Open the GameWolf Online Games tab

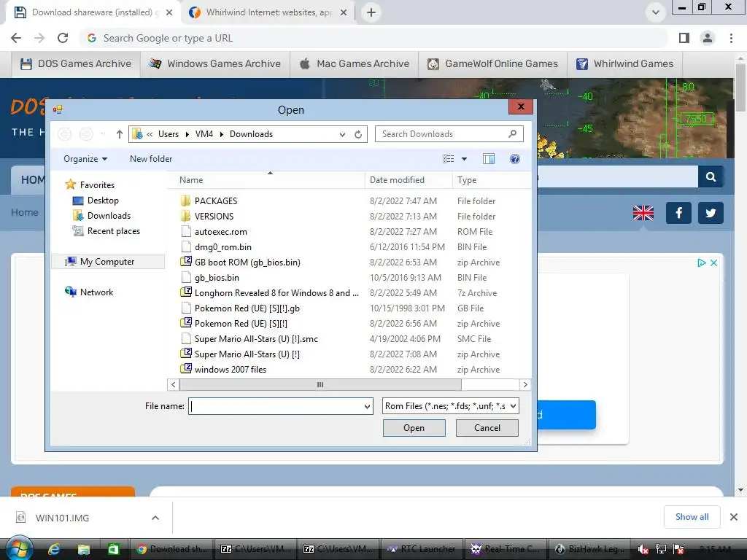point(492,64)
